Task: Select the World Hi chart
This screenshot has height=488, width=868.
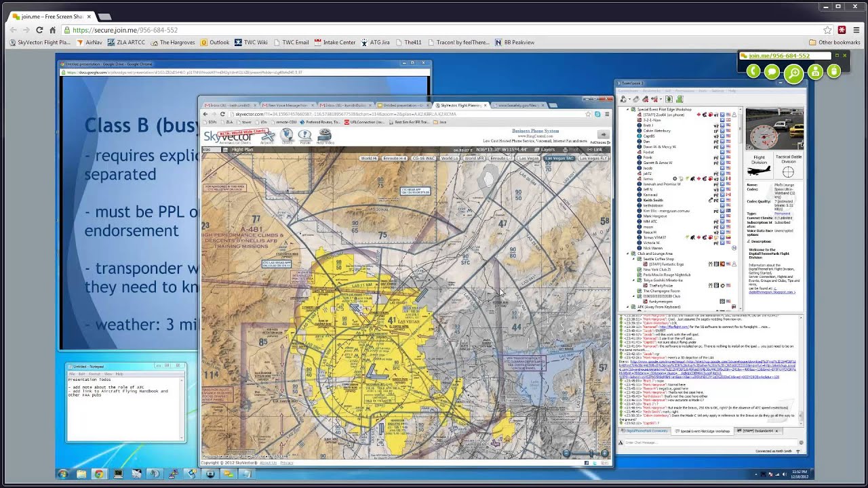Action: point(369,158)
